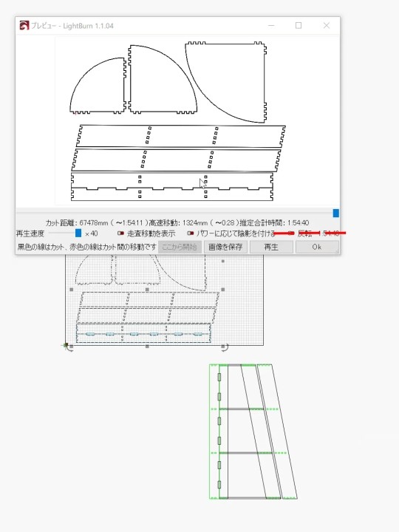Click the left-middle selection resize handle
The width and height of the screenshot is (399, 532).
point(71,290)
